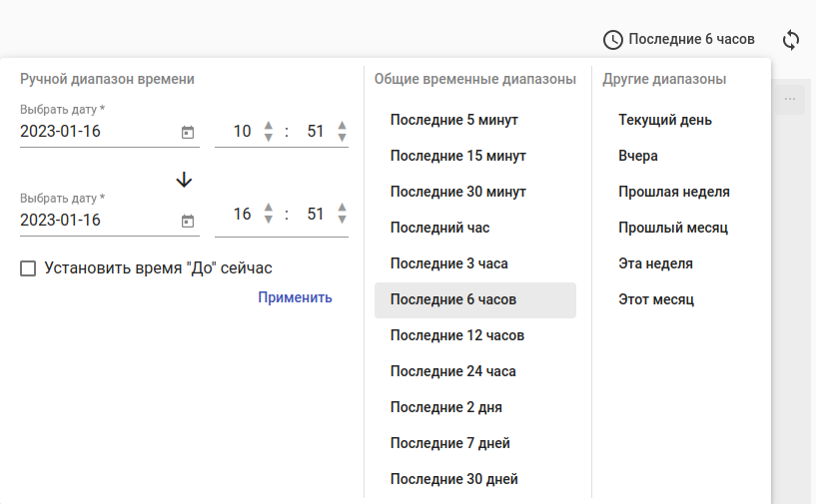Click the end hour field showing 16
816x504 pixels.
pos(242,215)
